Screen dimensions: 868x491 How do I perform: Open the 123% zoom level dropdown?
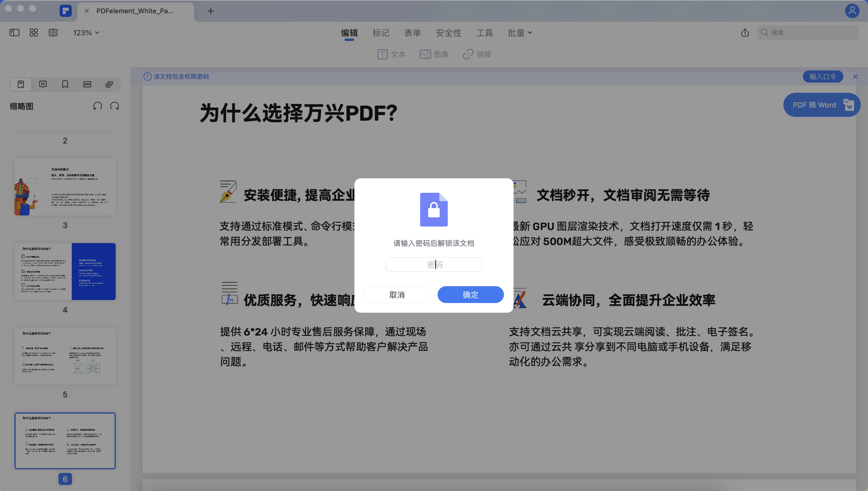point(85,32)
